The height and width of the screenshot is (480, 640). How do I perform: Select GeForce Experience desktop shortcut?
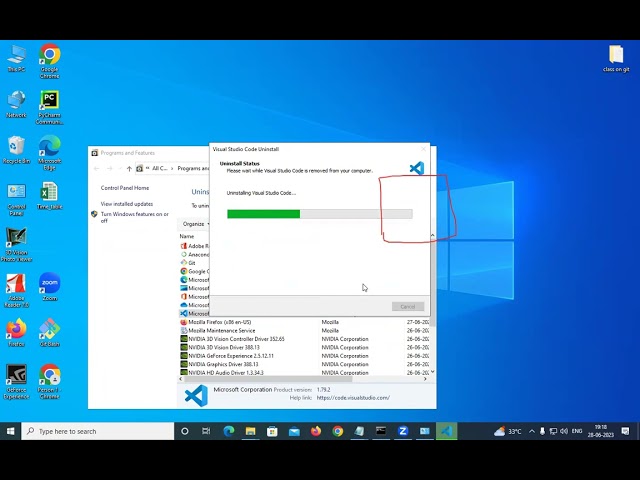click(16, 382)
